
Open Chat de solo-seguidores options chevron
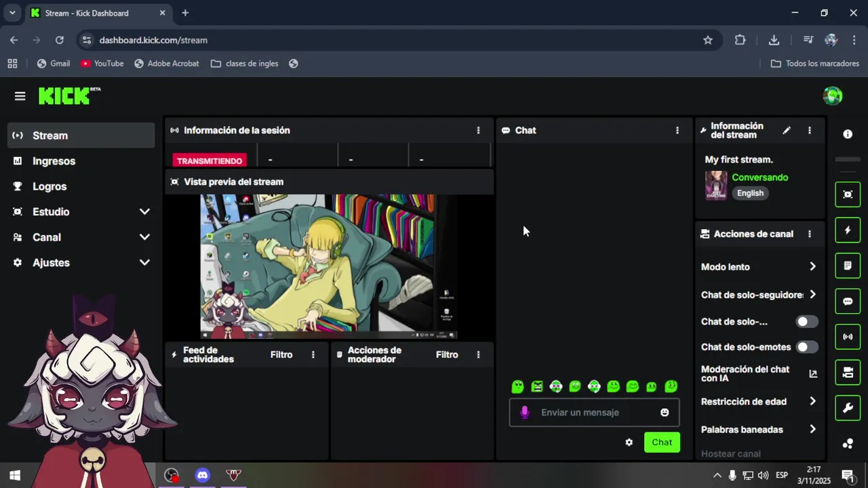[x=812, y=295]
